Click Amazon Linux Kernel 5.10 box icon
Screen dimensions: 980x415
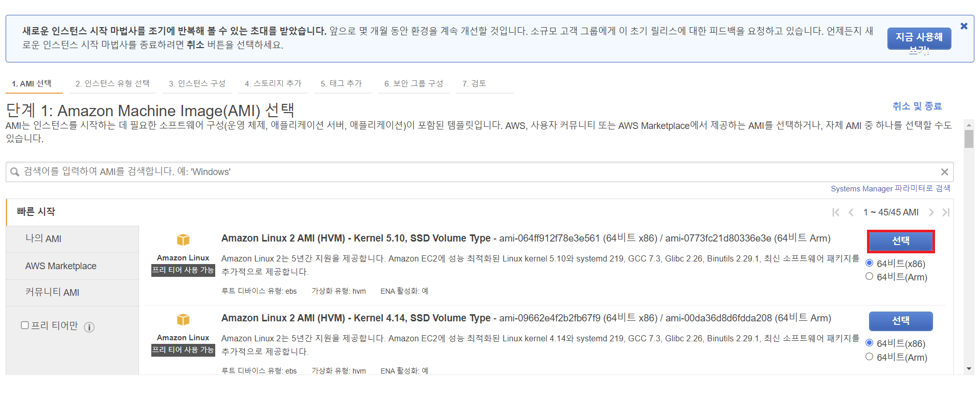click(183, 239)
